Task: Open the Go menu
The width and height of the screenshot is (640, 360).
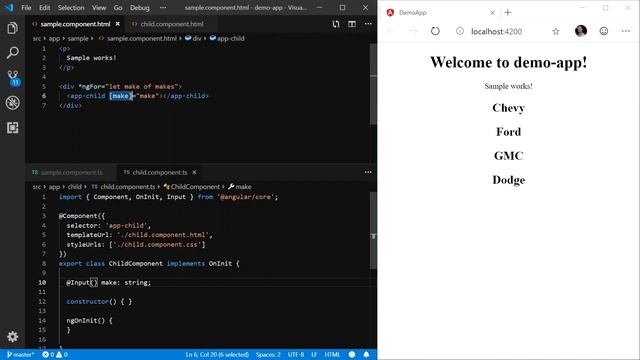Action: (118, 7)
